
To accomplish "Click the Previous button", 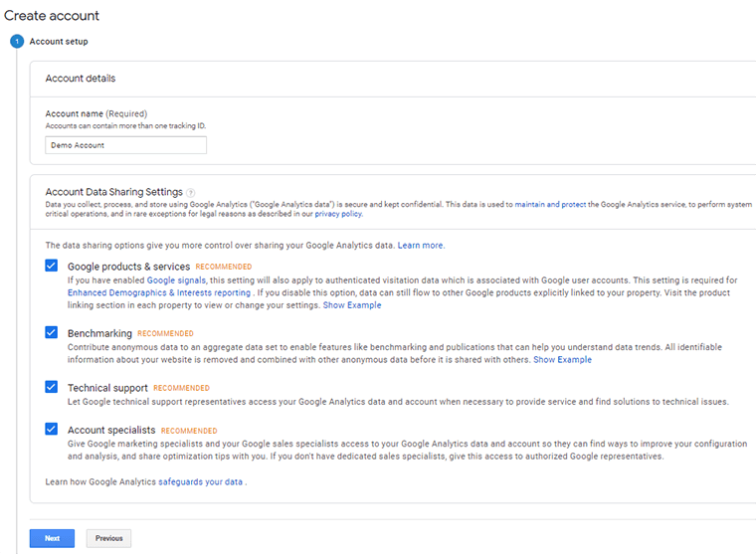I will (108, 538).
